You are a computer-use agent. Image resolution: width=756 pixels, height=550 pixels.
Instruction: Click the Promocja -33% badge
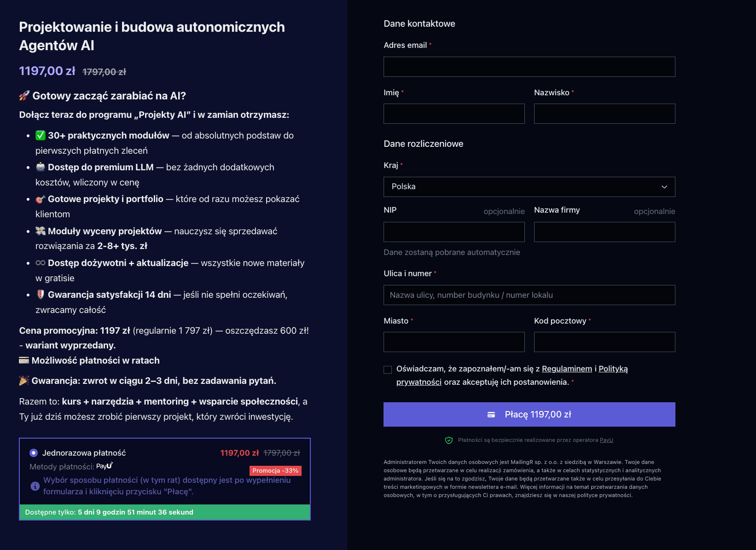[275, 470]
